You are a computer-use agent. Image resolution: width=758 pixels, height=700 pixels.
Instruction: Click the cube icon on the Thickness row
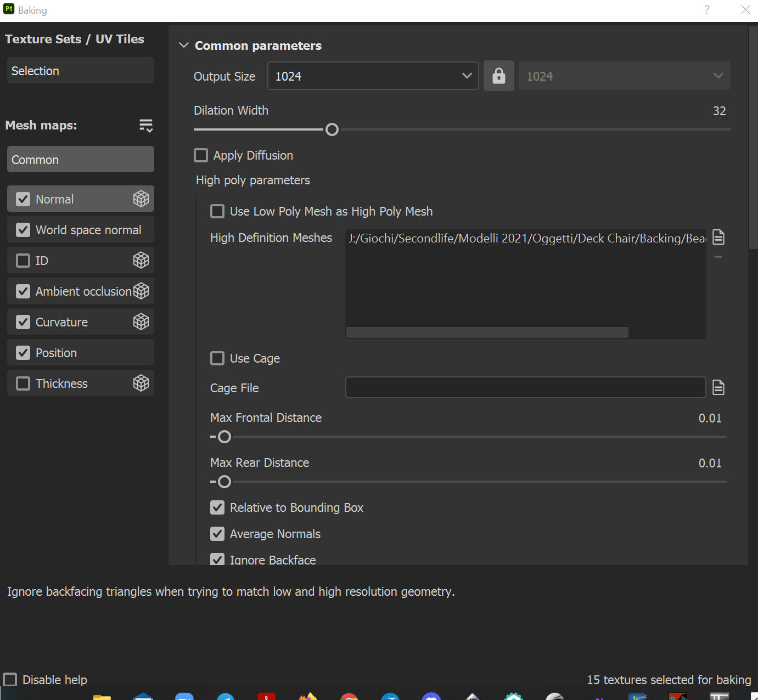[x=141, y=383]
